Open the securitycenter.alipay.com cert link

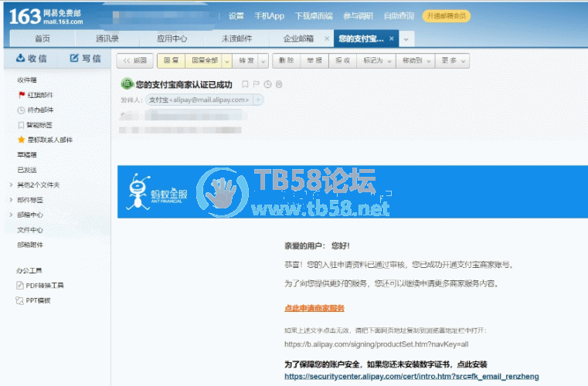click(412, 376)
